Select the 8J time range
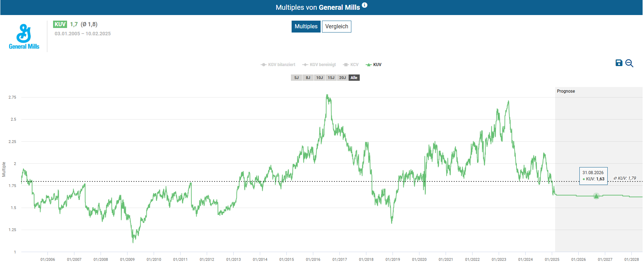Image resolution: width=644 pixels, height=272 pixels. click(308, 78)
